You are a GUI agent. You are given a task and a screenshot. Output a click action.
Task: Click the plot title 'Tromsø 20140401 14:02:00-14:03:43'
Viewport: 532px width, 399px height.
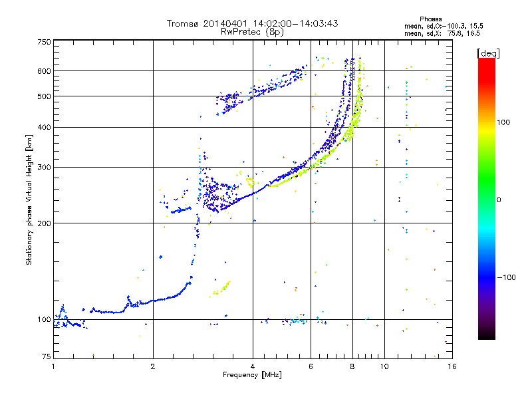point(252,23)
